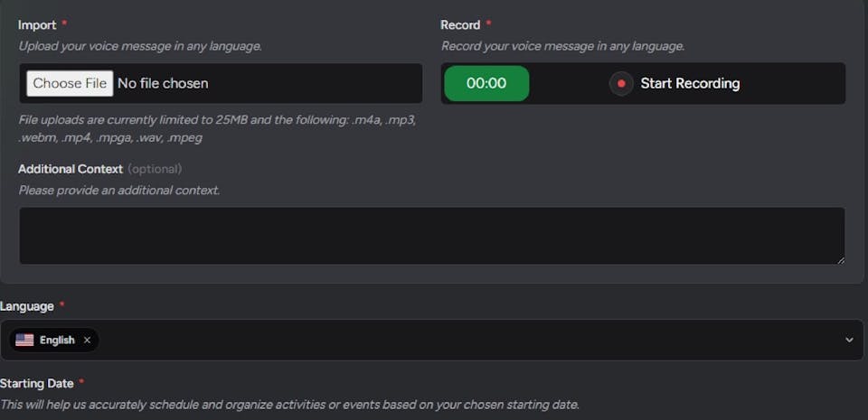The height and width of the screenshot is (420, 868).
Task: Click the Starting Date label
Action: [35, 384]
